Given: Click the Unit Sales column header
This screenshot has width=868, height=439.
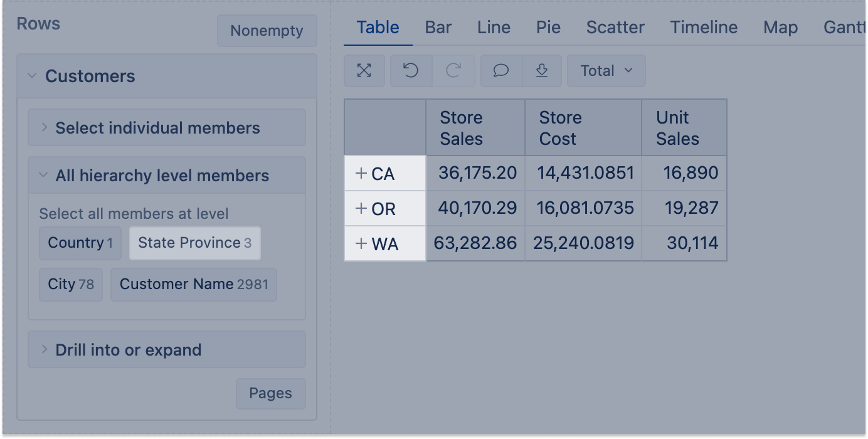Looking at the screenshot, I should pos(684,128).
